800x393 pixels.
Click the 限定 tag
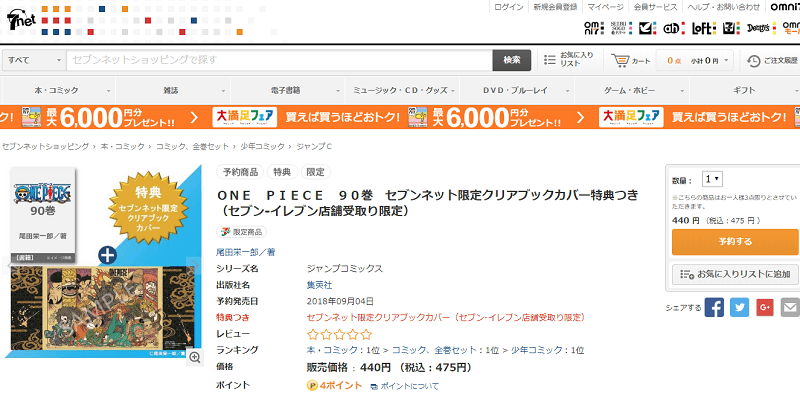[316, 172]
